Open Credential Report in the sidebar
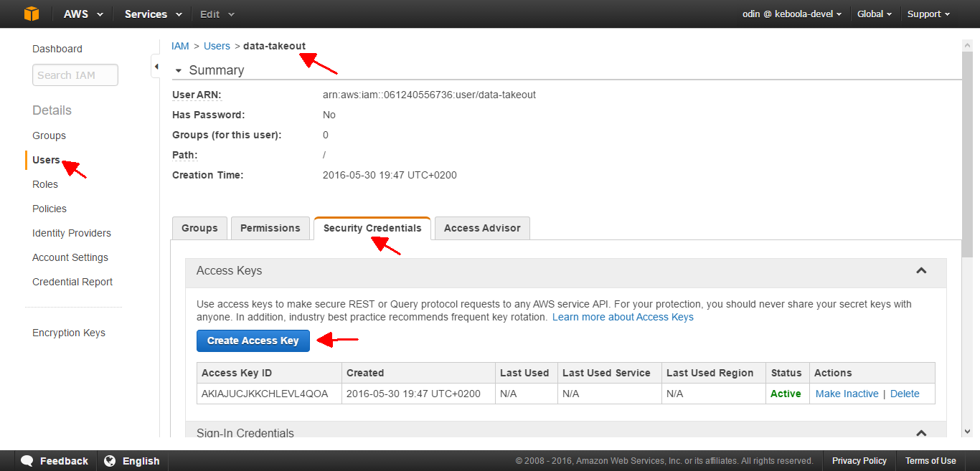 pos(72,282)
